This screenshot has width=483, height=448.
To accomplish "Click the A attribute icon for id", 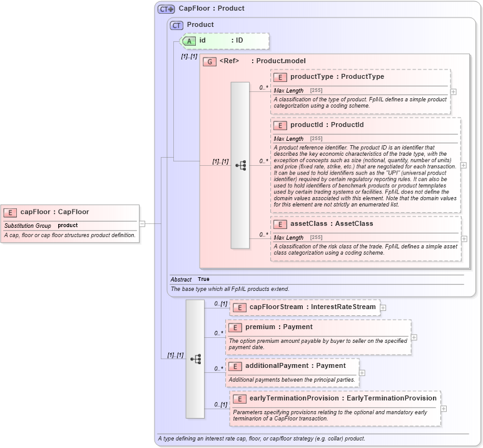I will (x=189, y=41).
